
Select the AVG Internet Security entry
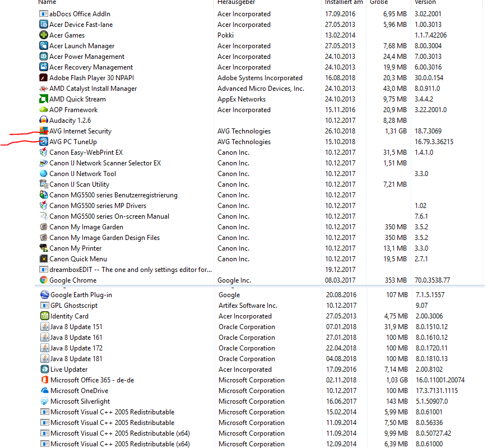[x=80, y=131]
